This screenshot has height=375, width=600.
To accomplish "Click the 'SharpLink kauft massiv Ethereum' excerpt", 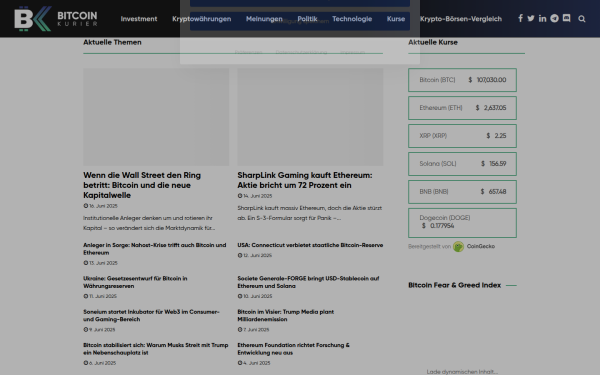I will click(310, 213).
